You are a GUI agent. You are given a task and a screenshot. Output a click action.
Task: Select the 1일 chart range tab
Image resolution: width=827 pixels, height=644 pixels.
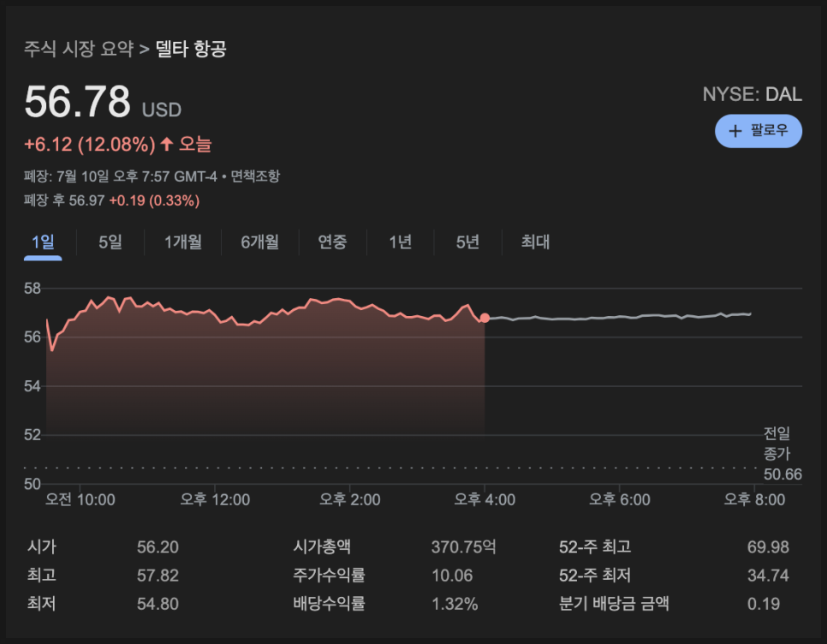[x=43, y=242]
